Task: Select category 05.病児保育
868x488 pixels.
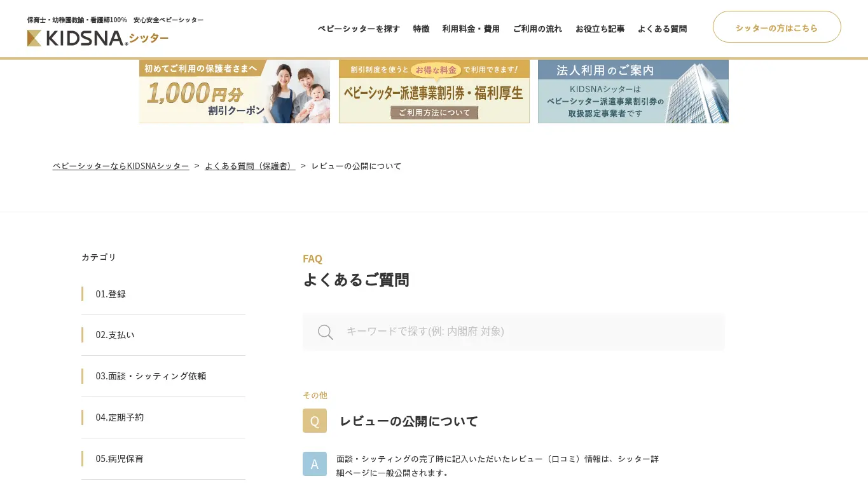Action: coord(163,459)
